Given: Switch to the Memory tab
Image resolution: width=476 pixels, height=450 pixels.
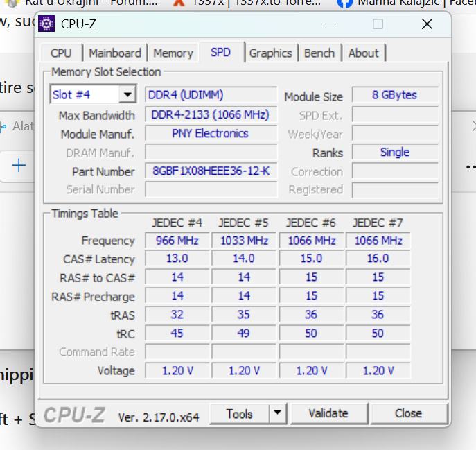Looking at the screenshot, I should point(173,53).
